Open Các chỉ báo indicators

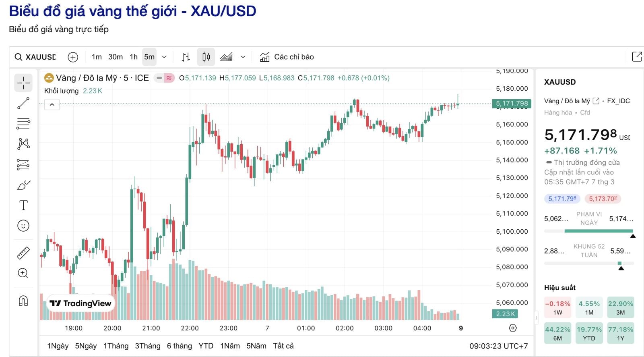pyautogui.click(x=287, y=57)
